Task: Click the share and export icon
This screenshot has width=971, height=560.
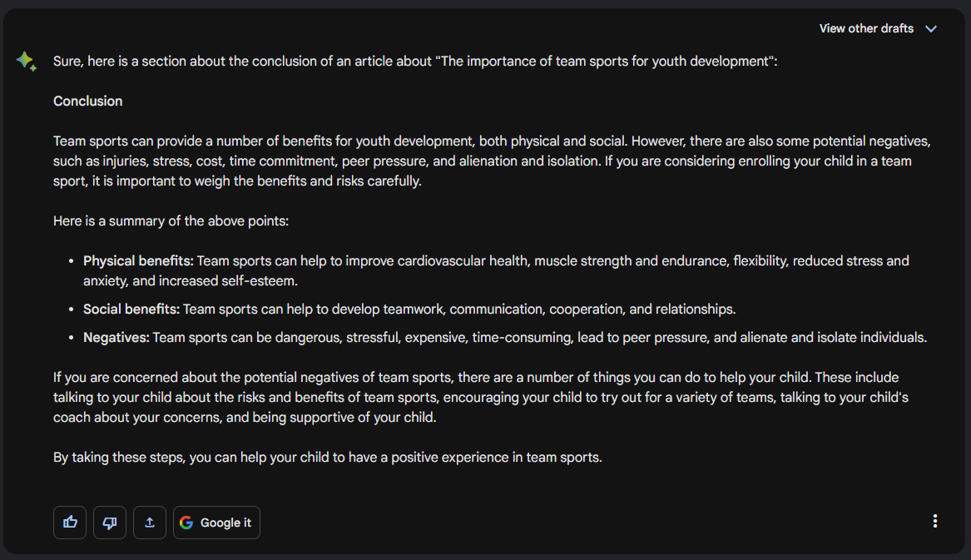Action: [150, 523]
